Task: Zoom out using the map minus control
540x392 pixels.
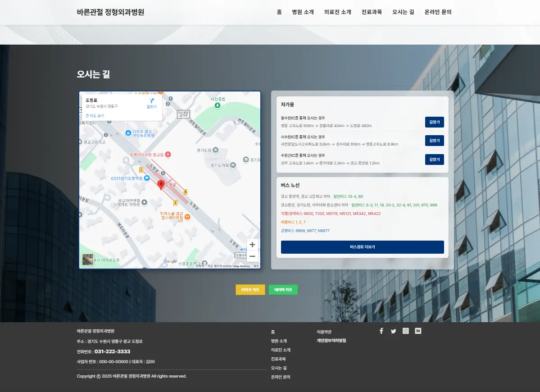Action: click(252, 256)
